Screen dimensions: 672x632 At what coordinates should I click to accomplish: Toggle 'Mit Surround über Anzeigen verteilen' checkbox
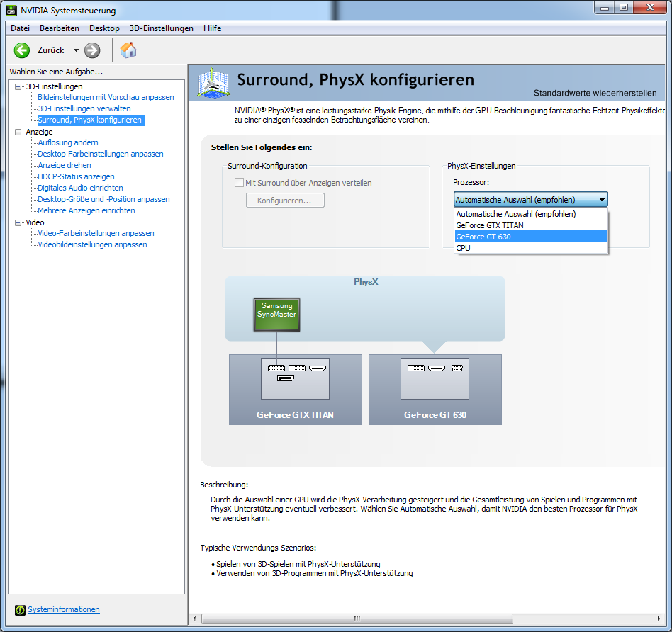[239, 183]
